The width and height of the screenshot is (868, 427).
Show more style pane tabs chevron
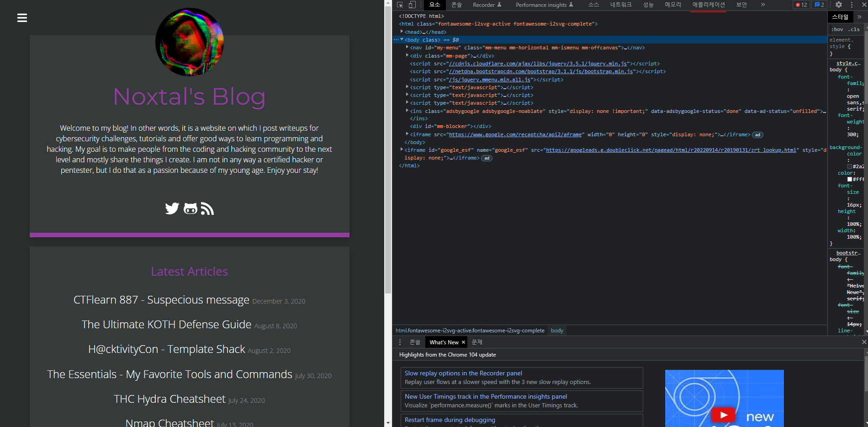point(859,17)
